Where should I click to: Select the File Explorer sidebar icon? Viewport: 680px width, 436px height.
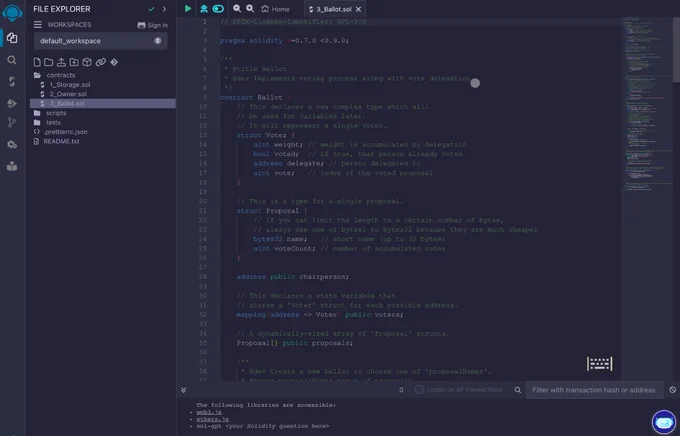[12, 38]
